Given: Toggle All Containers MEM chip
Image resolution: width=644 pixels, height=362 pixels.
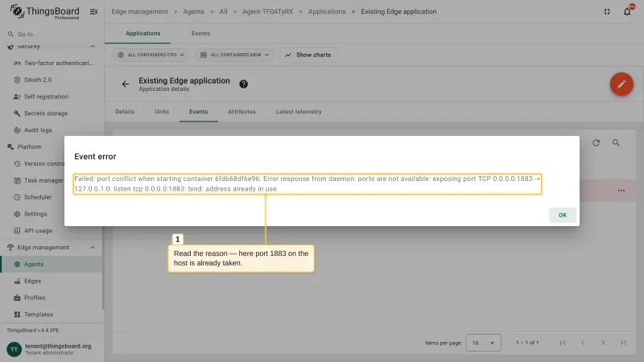Looking at the screenshot, I should tap(234, 55).
